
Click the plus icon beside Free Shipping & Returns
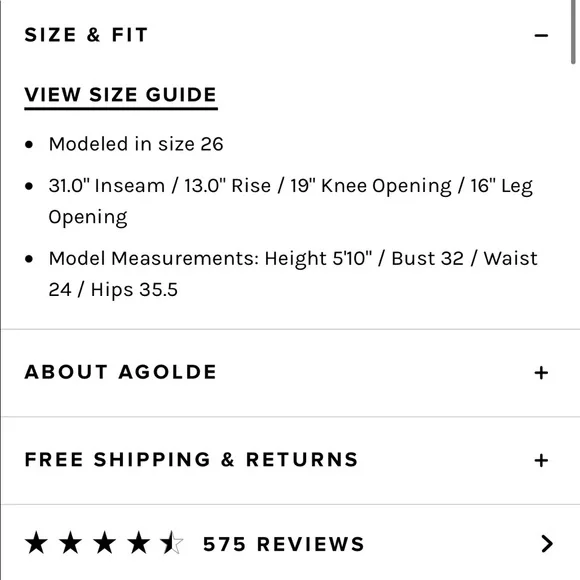pos(541,461)
